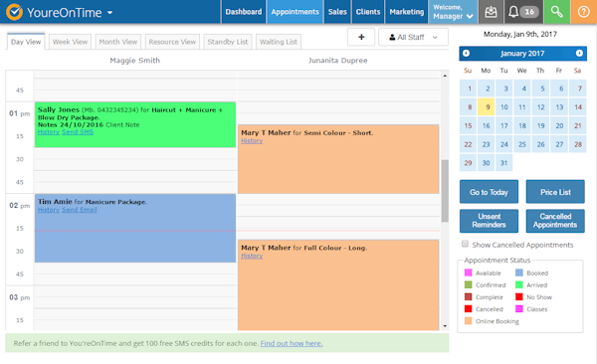Switch to Standby List tab

click(228, 42)
